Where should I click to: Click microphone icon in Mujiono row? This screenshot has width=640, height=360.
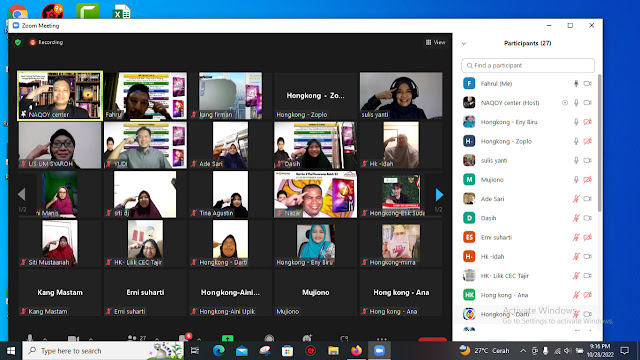pos(576,180)
